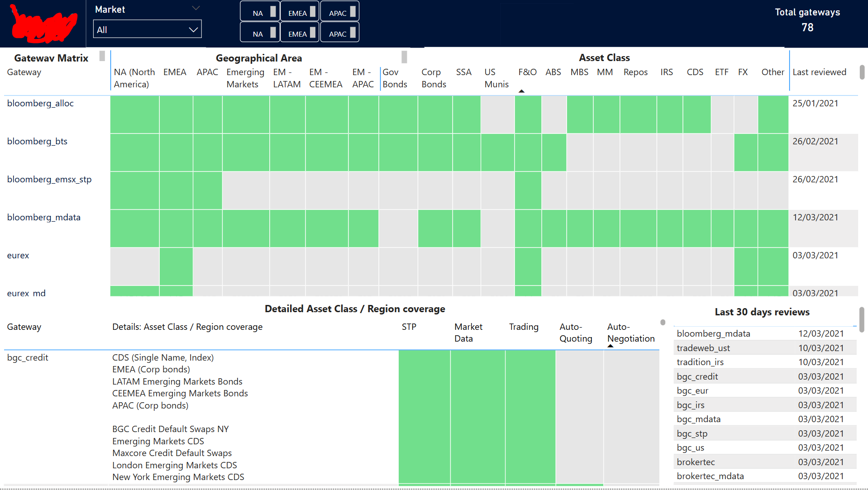This screenshot has height=490, width=868.
Task: Toggle the bottom-row APAC region slicer
Action: click(339, 33)
